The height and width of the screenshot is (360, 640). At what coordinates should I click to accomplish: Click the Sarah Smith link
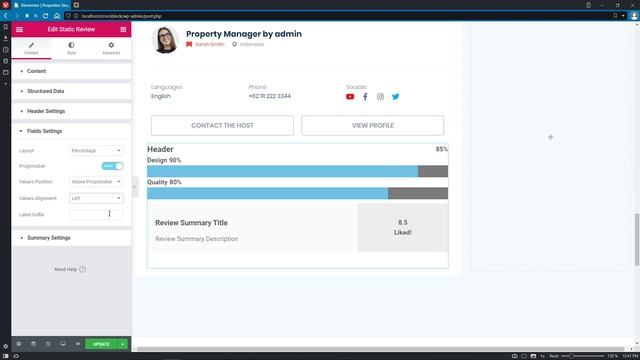tap(209, 44)
